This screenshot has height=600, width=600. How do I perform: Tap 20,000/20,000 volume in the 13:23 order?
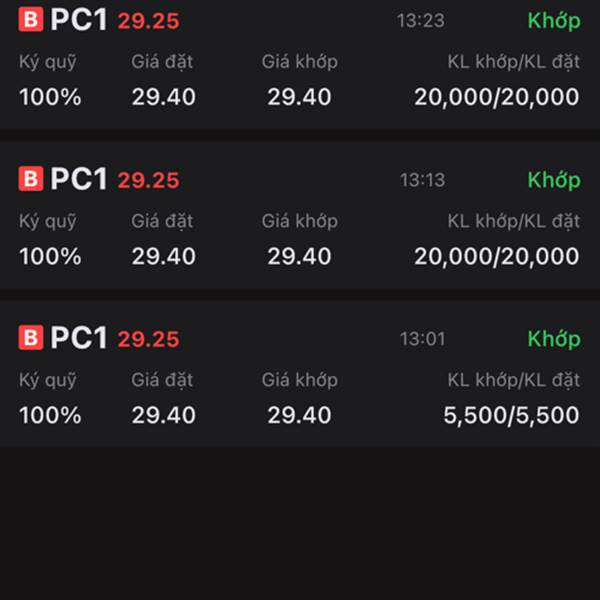497,97
